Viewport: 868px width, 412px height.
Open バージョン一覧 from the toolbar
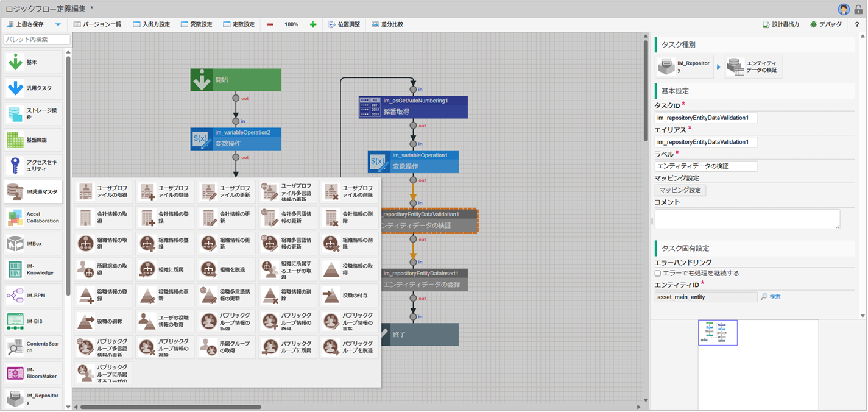pyautogui.click(x=97, y=24)
